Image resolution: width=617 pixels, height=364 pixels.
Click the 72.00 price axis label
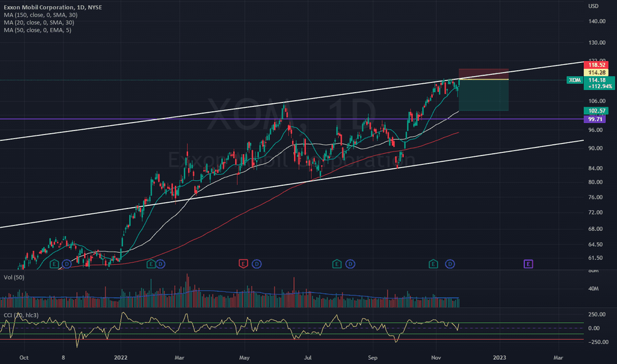(x=595, y=212)
